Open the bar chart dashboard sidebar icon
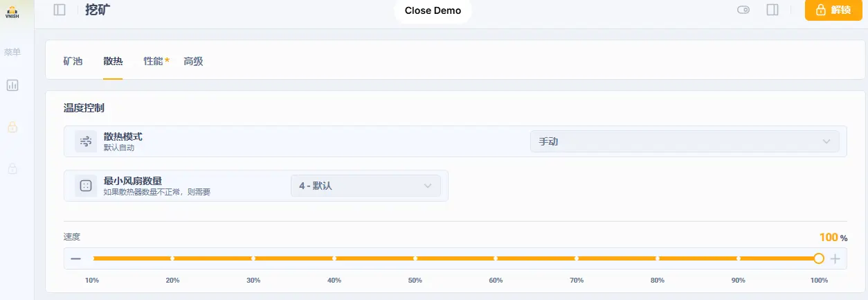This screenshot has width=868, height=300. pos(12,85)
